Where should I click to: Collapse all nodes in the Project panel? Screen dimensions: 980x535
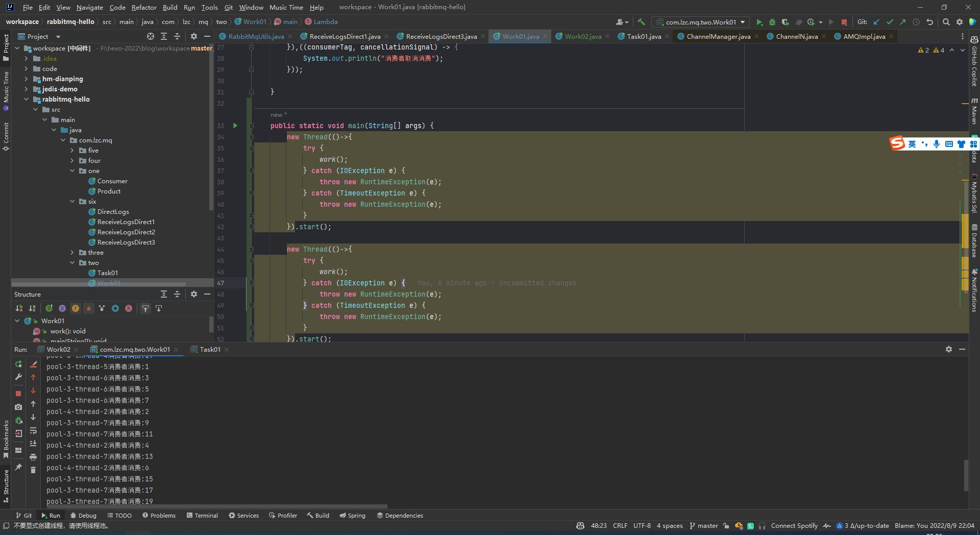tap(177, 36)
